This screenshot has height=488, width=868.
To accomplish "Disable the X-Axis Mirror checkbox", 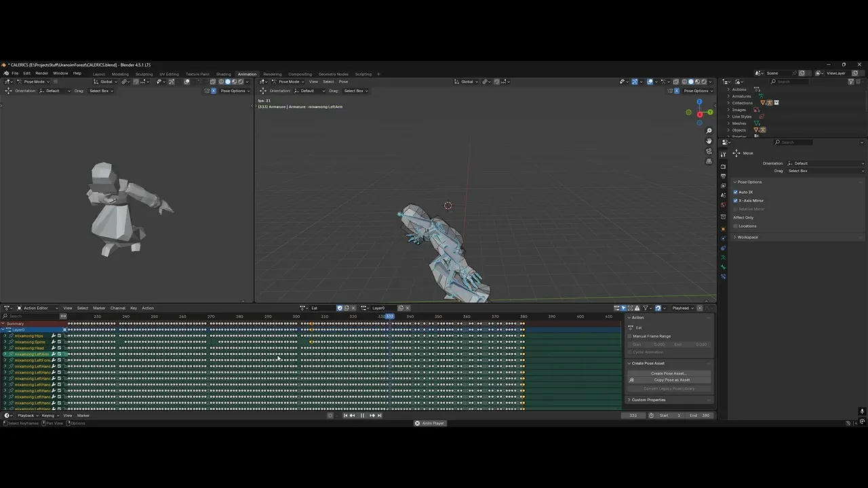I will coord(736,201).
